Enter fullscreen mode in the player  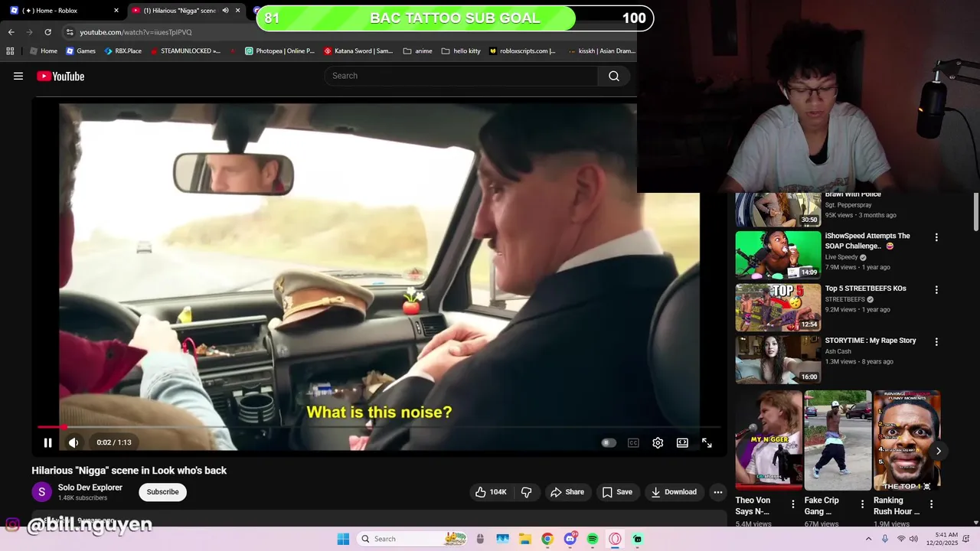707,442
